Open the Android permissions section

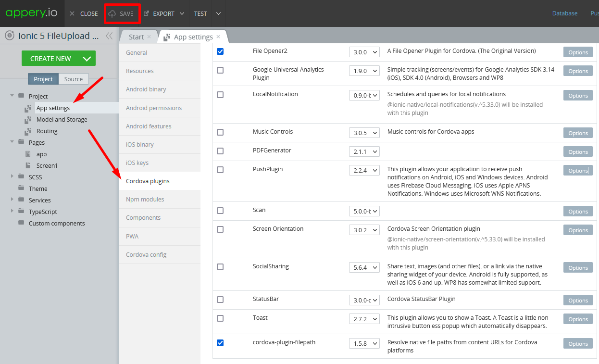click(160, 108)
